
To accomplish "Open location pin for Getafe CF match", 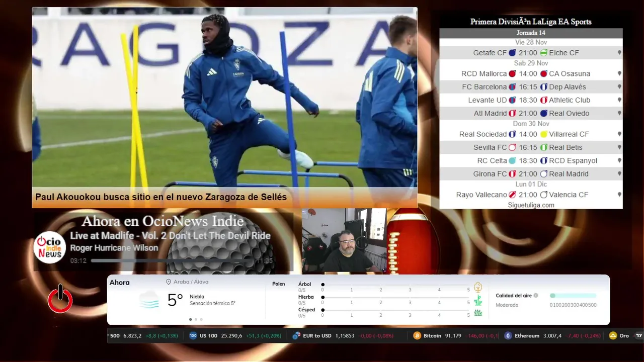I will coord(619,53).
